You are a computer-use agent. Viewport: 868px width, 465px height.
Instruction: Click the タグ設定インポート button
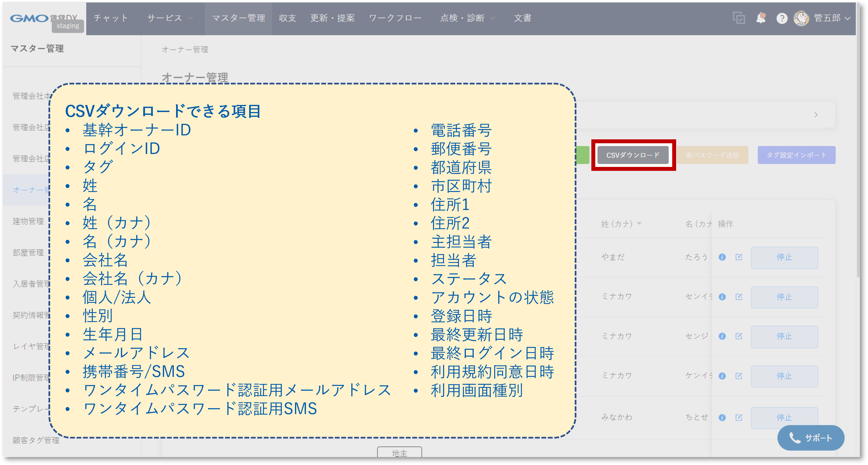[796, 155]
